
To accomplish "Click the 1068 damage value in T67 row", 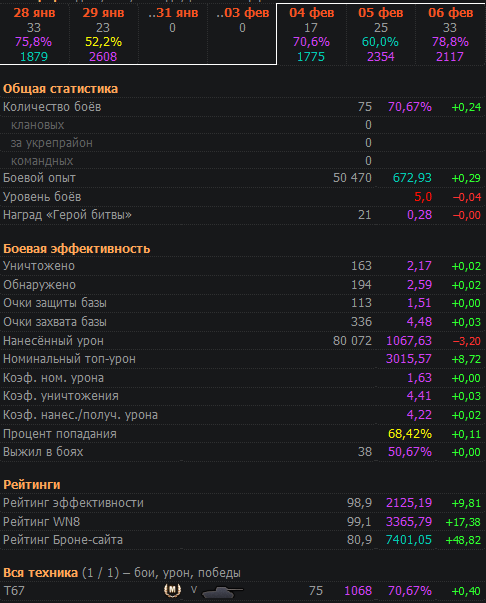I will [x=358, y=591].
